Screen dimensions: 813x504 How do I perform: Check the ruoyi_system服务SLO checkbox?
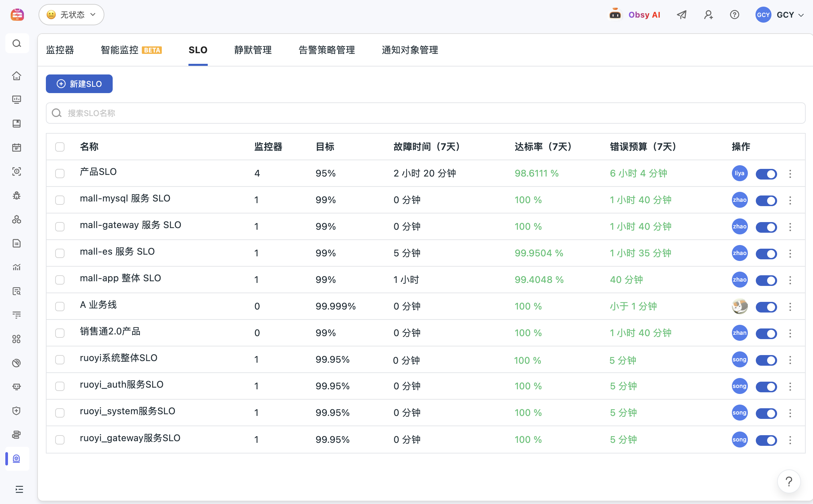59,413
